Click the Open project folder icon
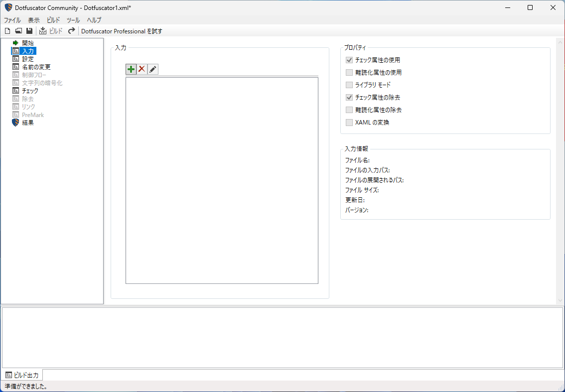Viewport: 565px width, 392px height. pyautogui.click(x=18, y=31)
